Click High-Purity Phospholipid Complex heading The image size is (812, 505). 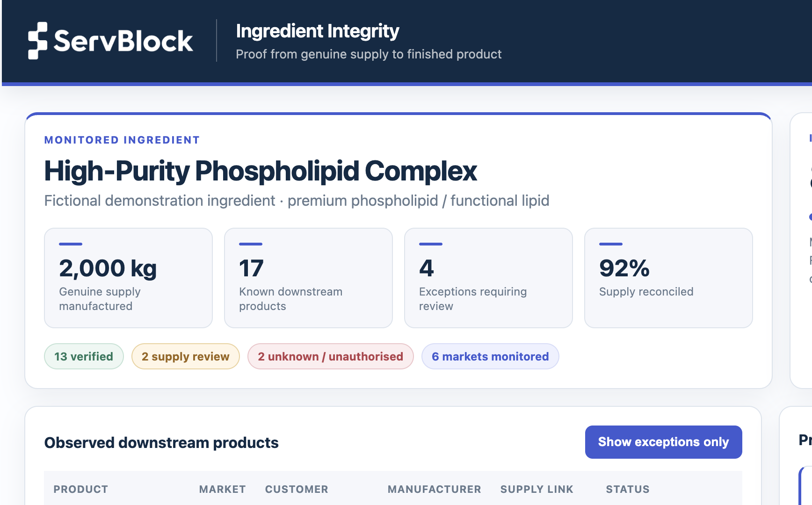(261, 171)
